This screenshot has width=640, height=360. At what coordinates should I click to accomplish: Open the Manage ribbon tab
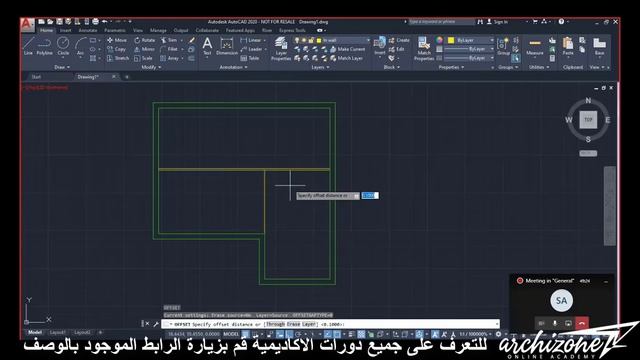tap(158, 30)
